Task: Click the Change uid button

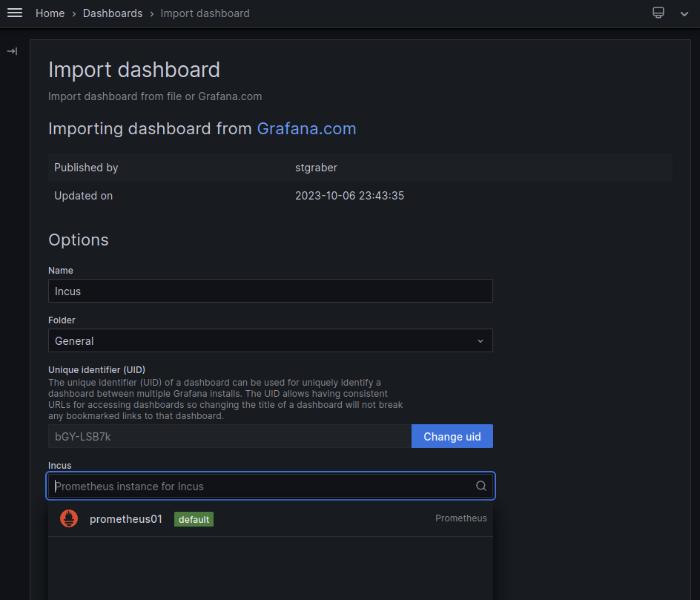Action: point(452,436)
